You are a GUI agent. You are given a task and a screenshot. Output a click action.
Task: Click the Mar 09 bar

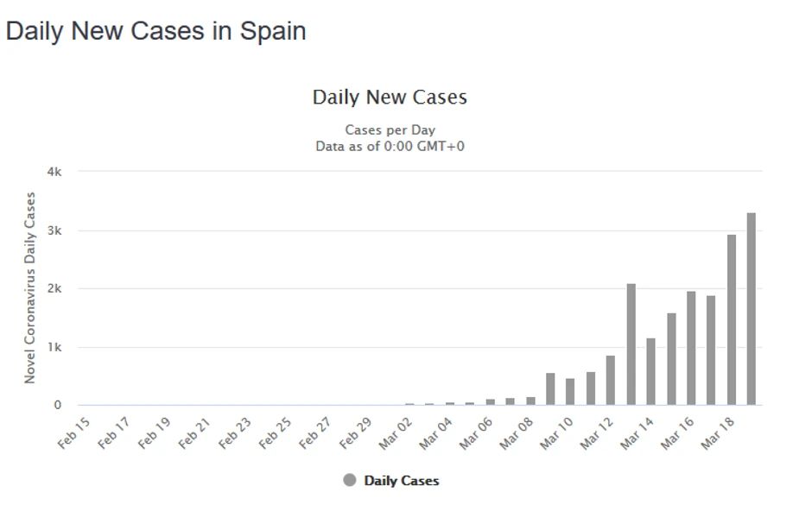pyautogui.click(x=550, y=389)
